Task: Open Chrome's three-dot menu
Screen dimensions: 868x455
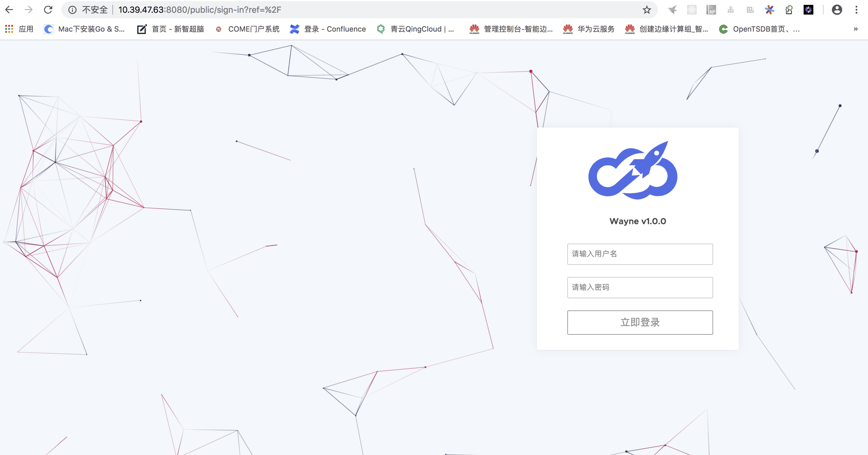Action: click(x=856, y=10)
